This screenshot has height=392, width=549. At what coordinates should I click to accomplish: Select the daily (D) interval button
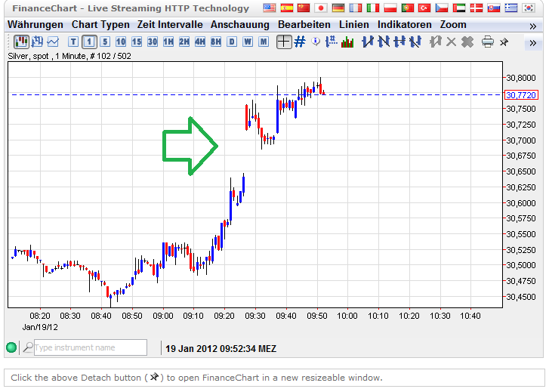click(232, 42)
